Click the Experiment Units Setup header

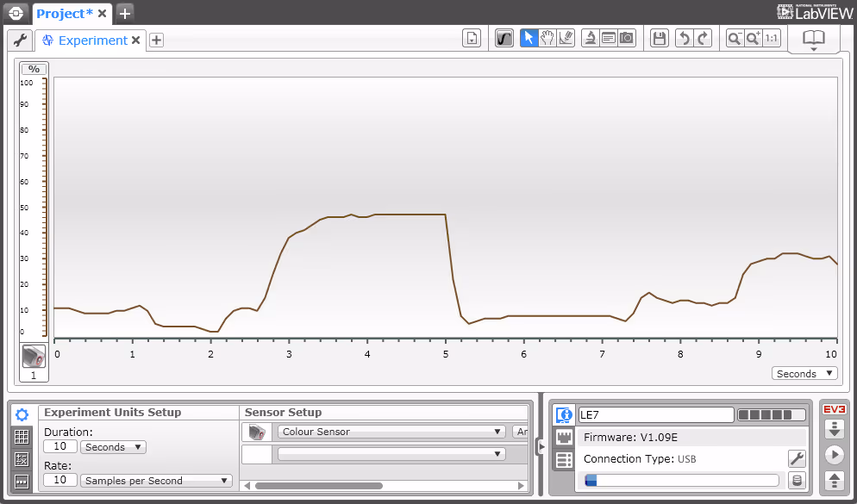113,413
